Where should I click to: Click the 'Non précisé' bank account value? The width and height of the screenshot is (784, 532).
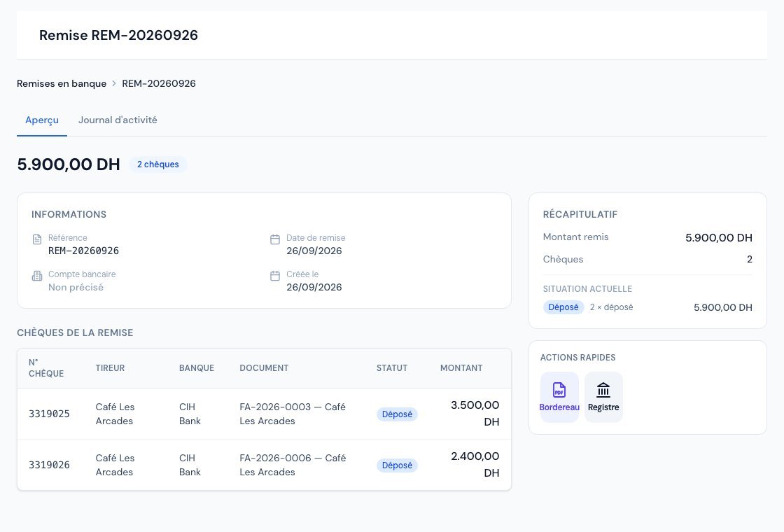(x=76, y=287)
